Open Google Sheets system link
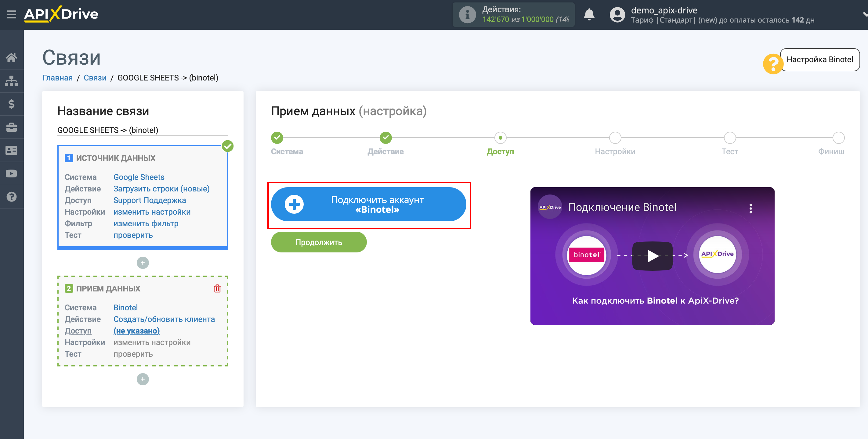Screen dimensions: 868x439 tap(139, 177)
